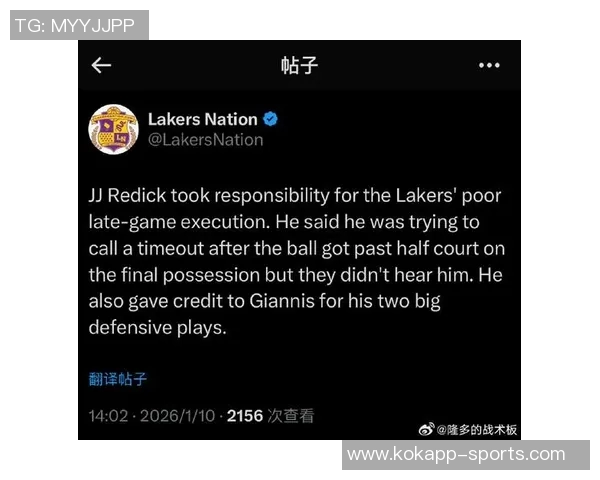Click the @隆多的战术板 Weibo username
The height and width of the screenshot is (480, 600).
point(477,429)
